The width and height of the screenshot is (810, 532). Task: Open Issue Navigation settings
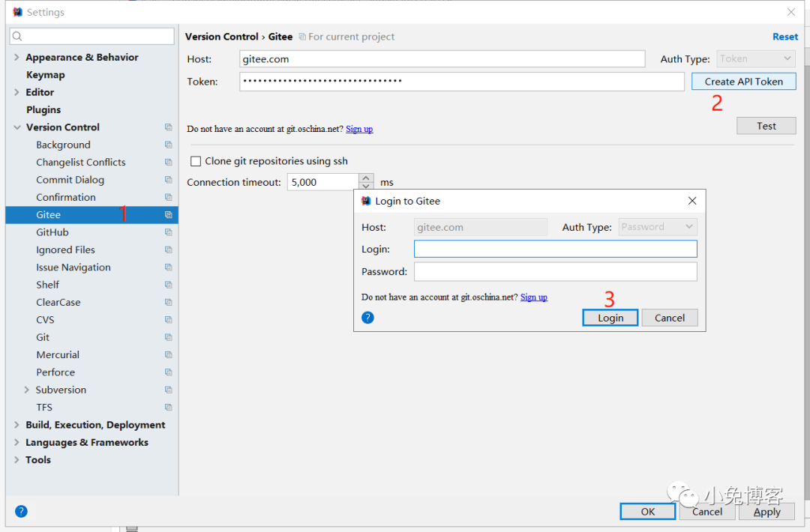[73, 267]
